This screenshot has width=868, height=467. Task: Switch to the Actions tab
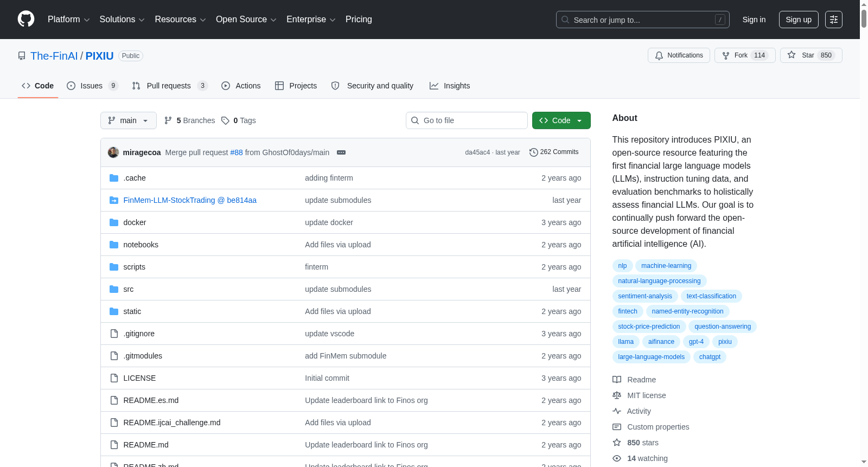point(241,86)
